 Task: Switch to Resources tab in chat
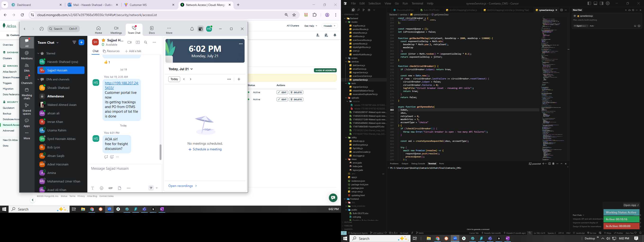(111, 51)
